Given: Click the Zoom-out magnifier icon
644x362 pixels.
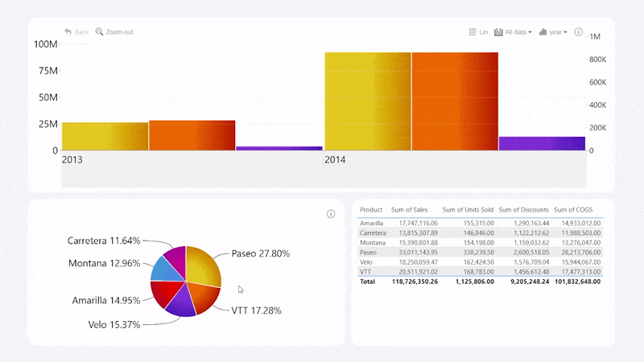Looking at the screenshot, I should tap(100, 31).
